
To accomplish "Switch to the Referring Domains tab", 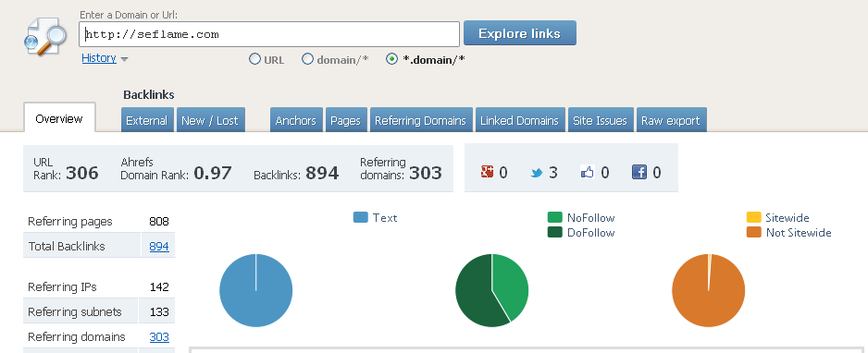I will click(x=421, y=120).
